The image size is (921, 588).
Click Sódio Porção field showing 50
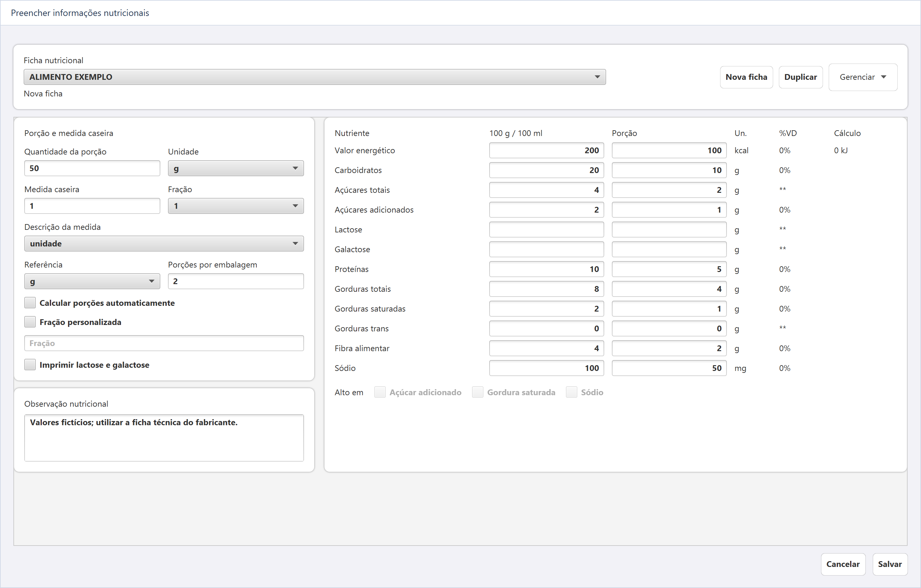click(669, 368)
